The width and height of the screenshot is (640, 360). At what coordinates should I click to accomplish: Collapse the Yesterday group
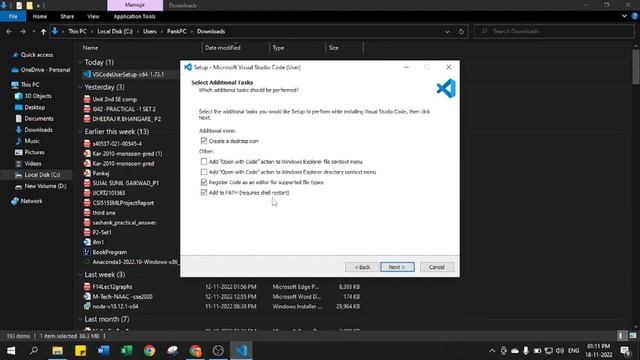pyautogui.click(x=80, y=87)
